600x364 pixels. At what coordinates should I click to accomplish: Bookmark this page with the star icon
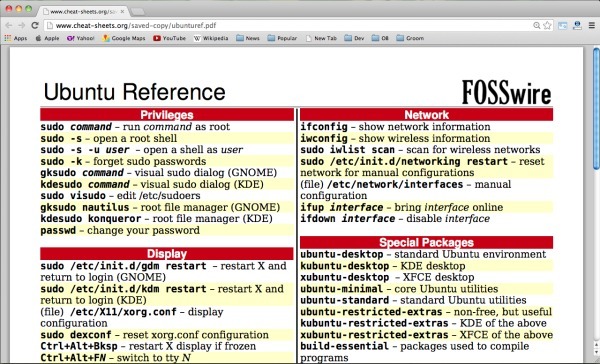(547, 26)
